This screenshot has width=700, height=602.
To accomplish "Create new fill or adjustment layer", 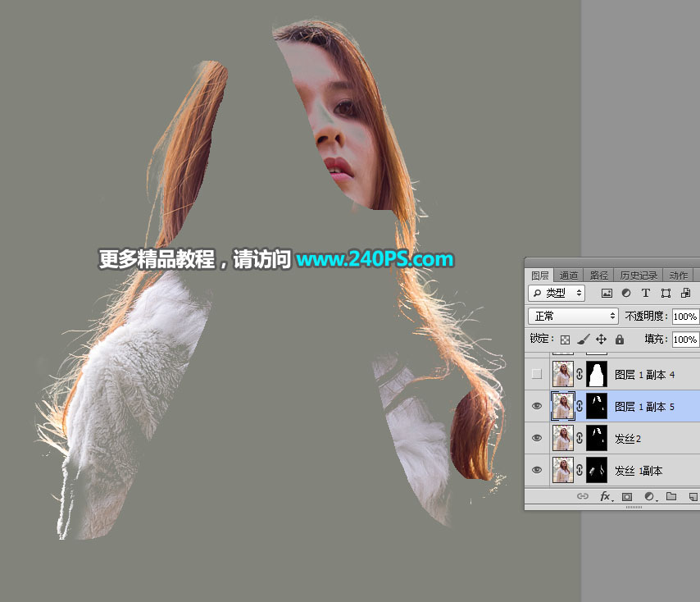I will click(x=649, y=496).
